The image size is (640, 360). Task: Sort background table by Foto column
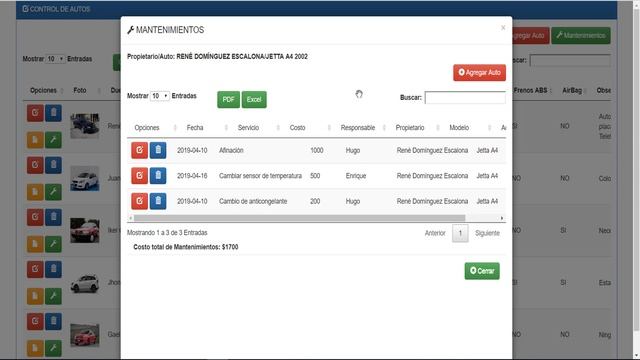[x=80, y=90]
